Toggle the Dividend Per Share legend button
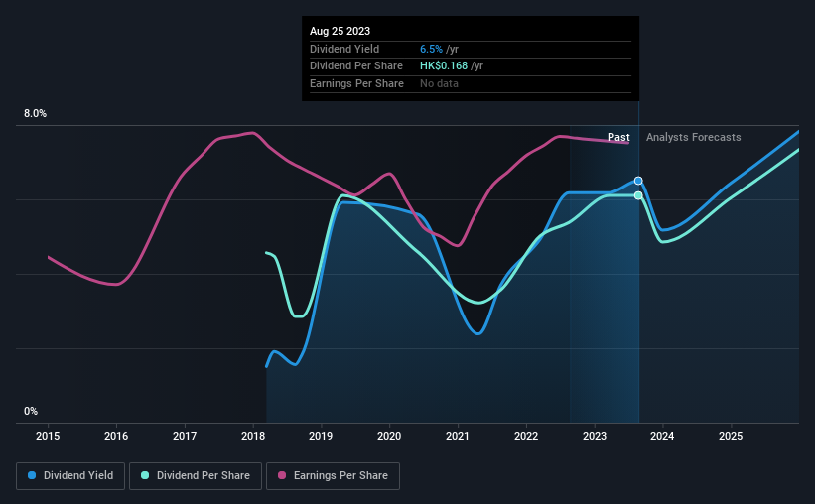The height and width of the screenshot is (504, 815). tap(196, 476)
